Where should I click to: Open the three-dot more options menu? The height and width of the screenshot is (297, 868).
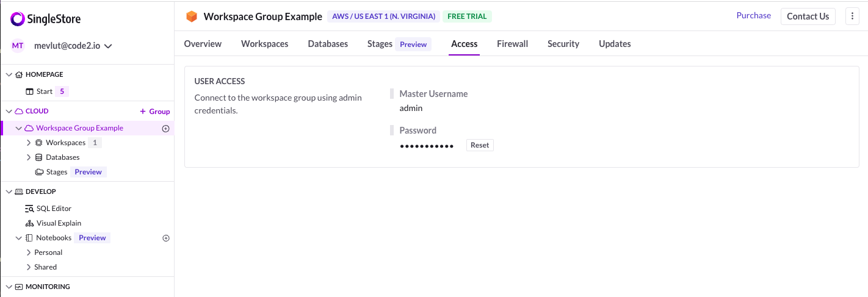click(852, 16)
